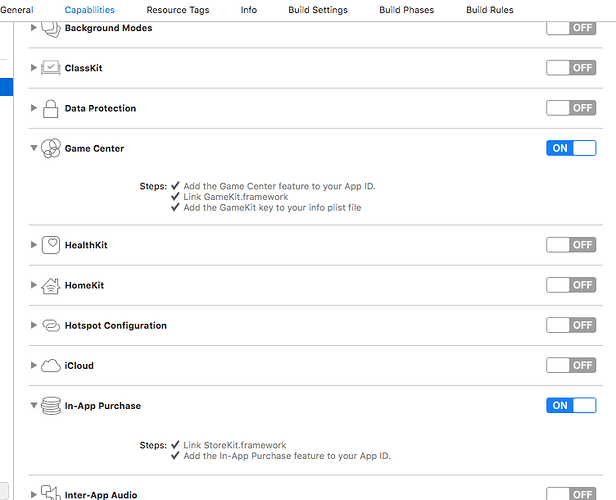Enable the HealthKit capability switch

[x=571, y=245]
